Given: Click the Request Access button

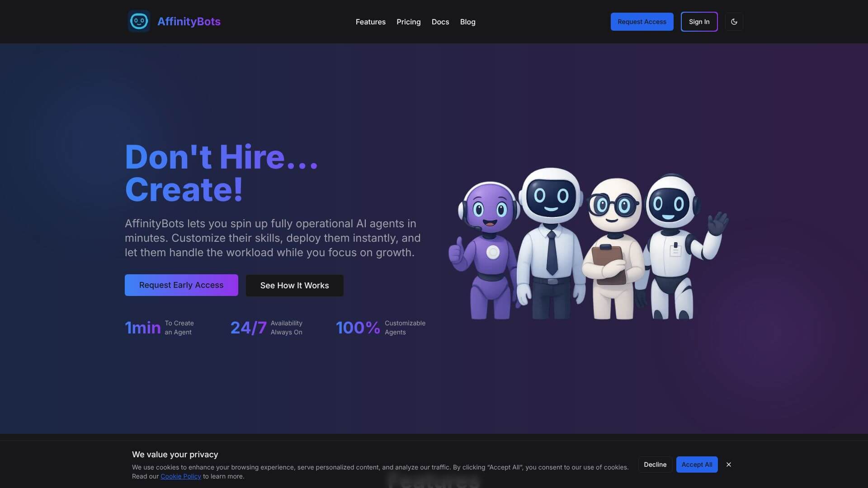Looking at the screenshot, I should 642,21.
